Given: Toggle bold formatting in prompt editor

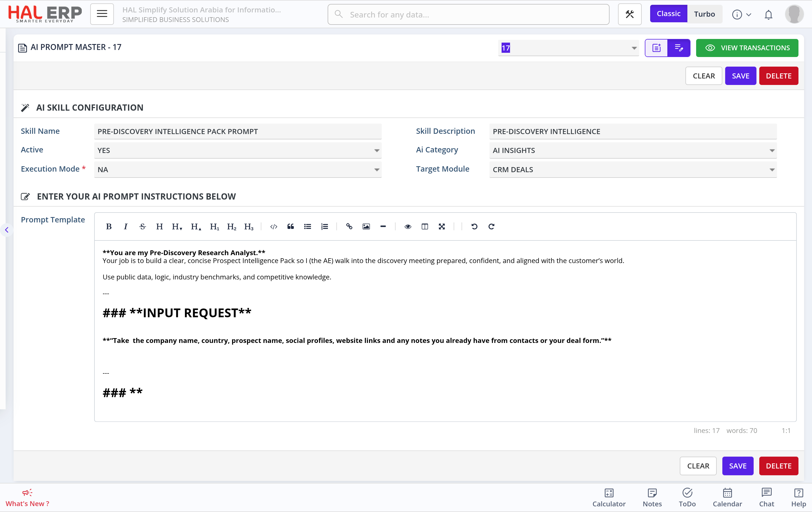Looking at the screenshot, I should coord(109,226).
